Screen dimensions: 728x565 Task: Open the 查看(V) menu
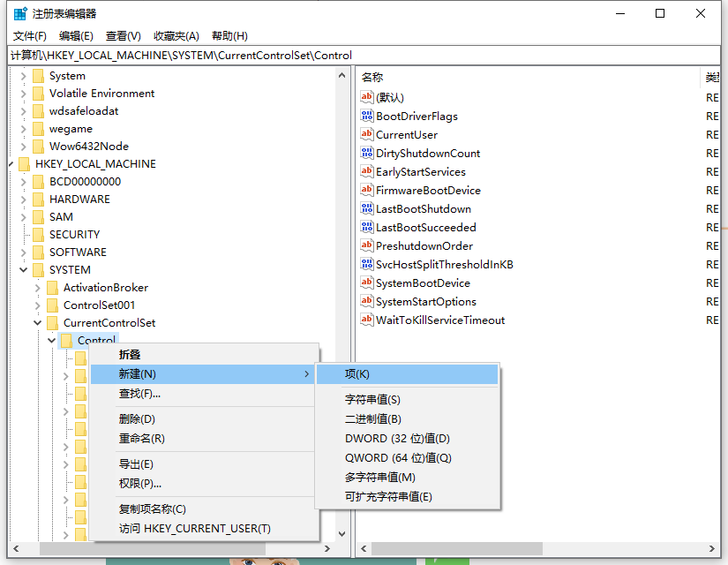point(123,36)
